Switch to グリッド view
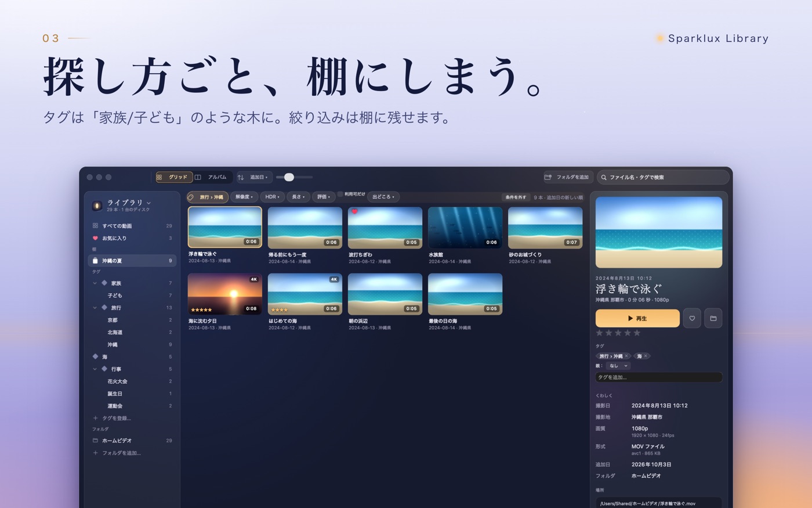 (x=174, y=177)
